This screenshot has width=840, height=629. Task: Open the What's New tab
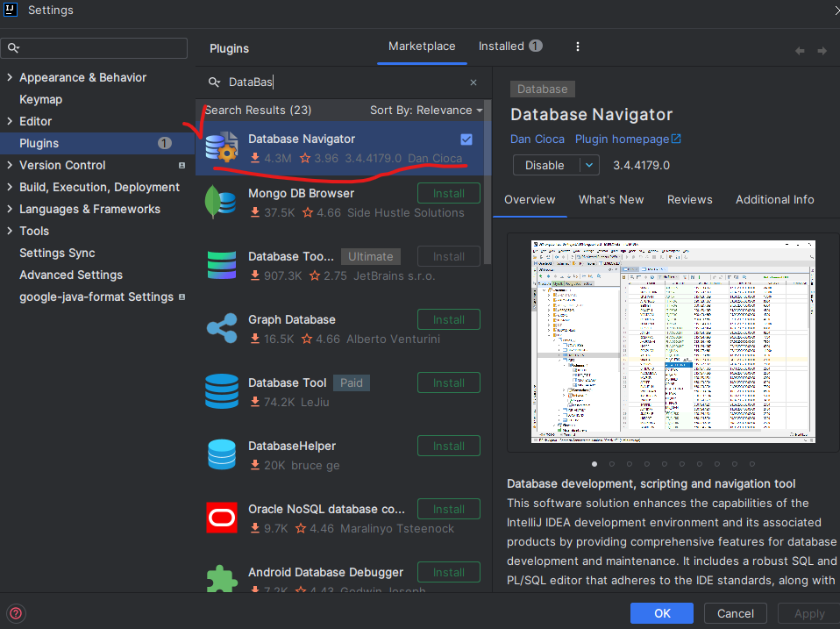611,199
